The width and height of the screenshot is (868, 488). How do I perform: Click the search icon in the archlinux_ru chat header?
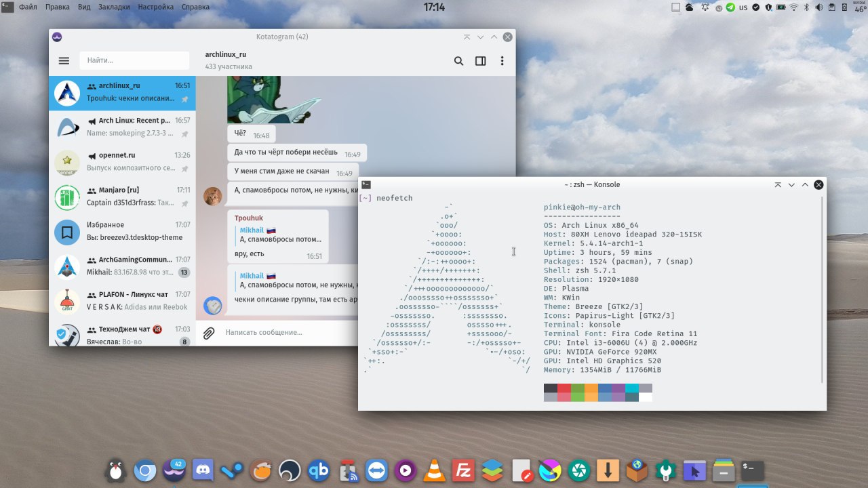tap(458, 61)
